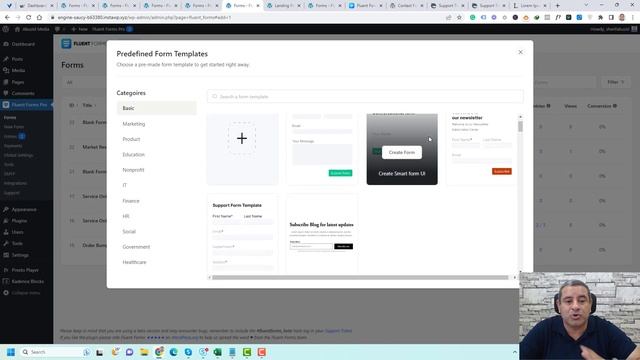Viewport: 640px width, 360px height.
Task: Click the share page icon in address bar
Action: point(449,18)
